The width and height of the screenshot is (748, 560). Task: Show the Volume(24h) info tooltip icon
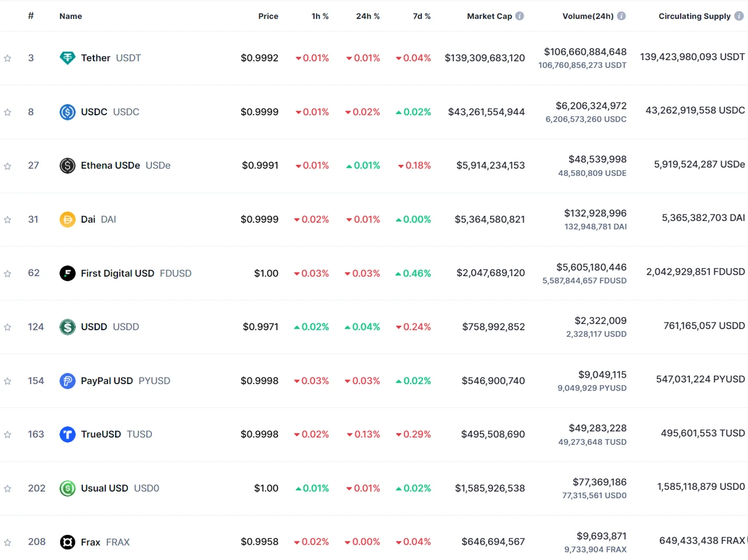click(621, 16)
